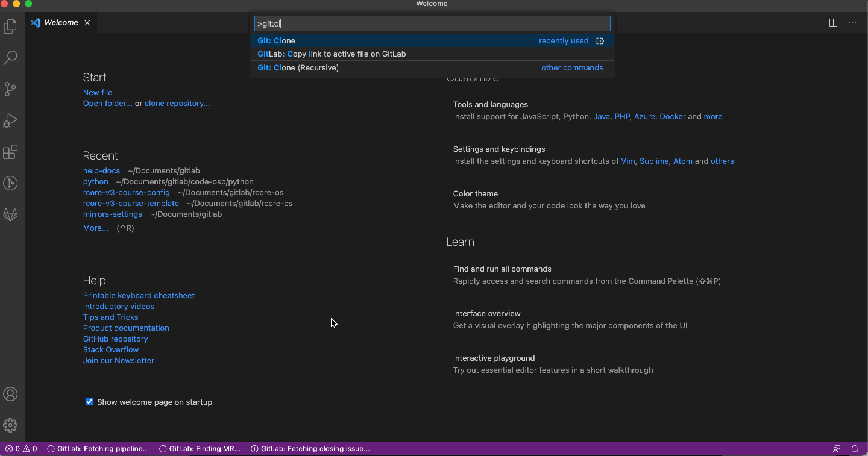Viewport: 868px width, 456px height.
Task: Open the GitLens view icon
Action: pos(10,183)
